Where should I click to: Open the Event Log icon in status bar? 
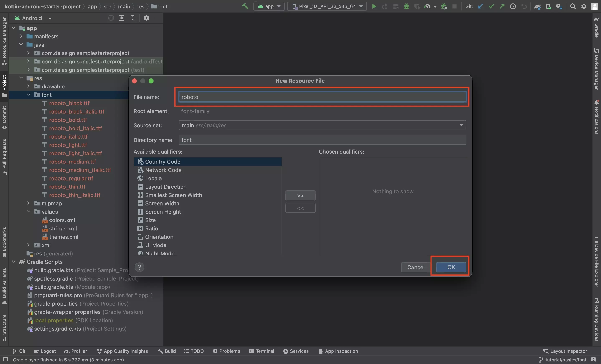(594, 360)
